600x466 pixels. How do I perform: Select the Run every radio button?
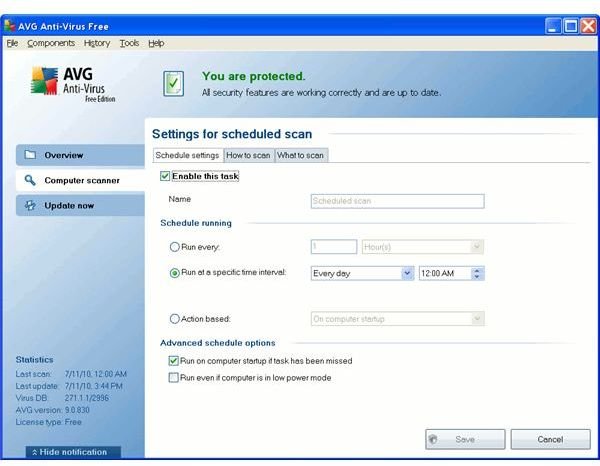pos(174,247)
